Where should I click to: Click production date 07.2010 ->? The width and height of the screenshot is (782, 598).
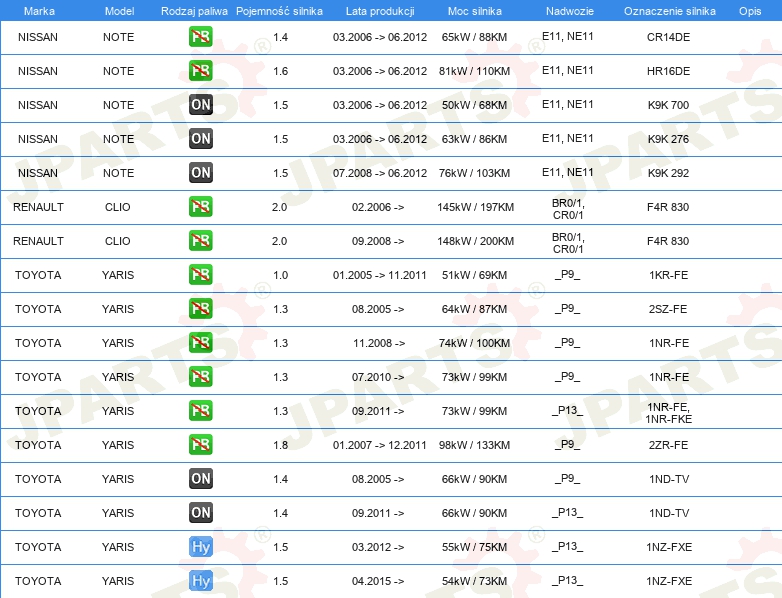click(x=378, y=377)
